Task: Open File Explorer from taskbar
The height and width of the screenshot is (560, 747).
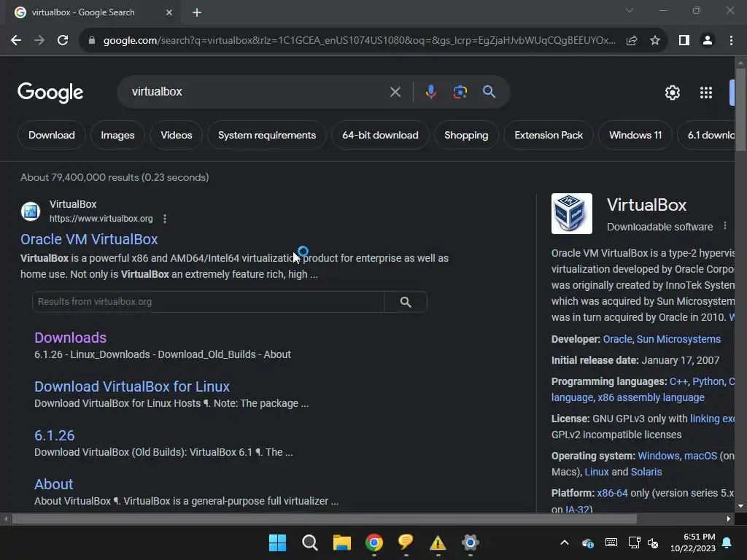Action: pyautogui.click(x=341, y=542)
